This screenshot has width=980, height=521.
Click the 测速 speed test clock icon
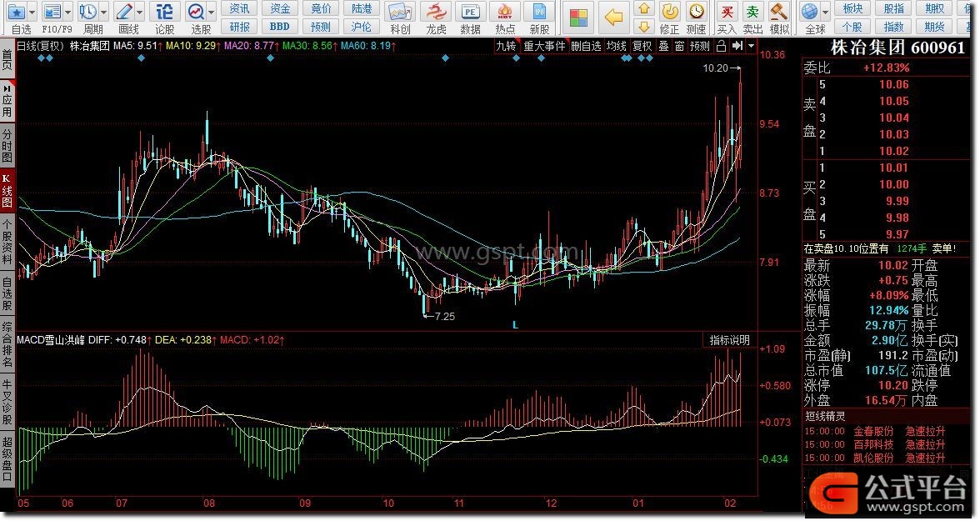click(x=696, y=12)
